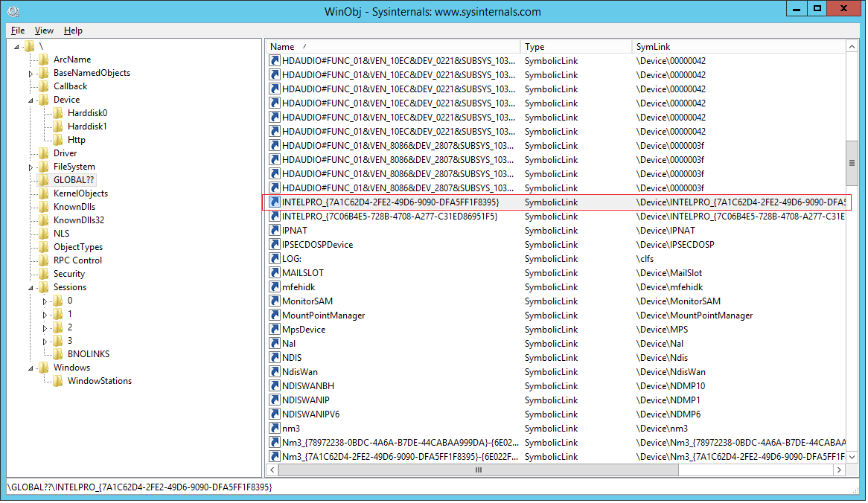Select the Nm3_{78972238-0BDC-4A6A-B7DE-44CABAA999DA} entry

click(401, 442)
